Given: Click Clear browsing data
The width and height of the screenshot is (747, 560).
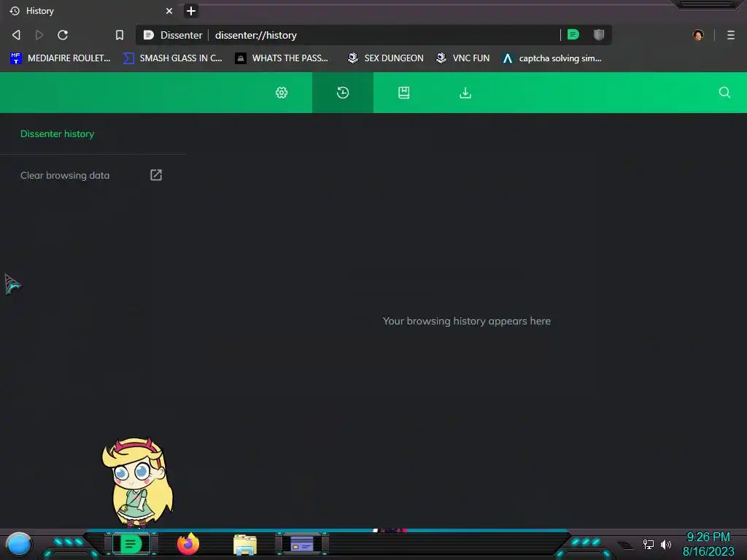Looking at the screenshot, I should [65, 175].
